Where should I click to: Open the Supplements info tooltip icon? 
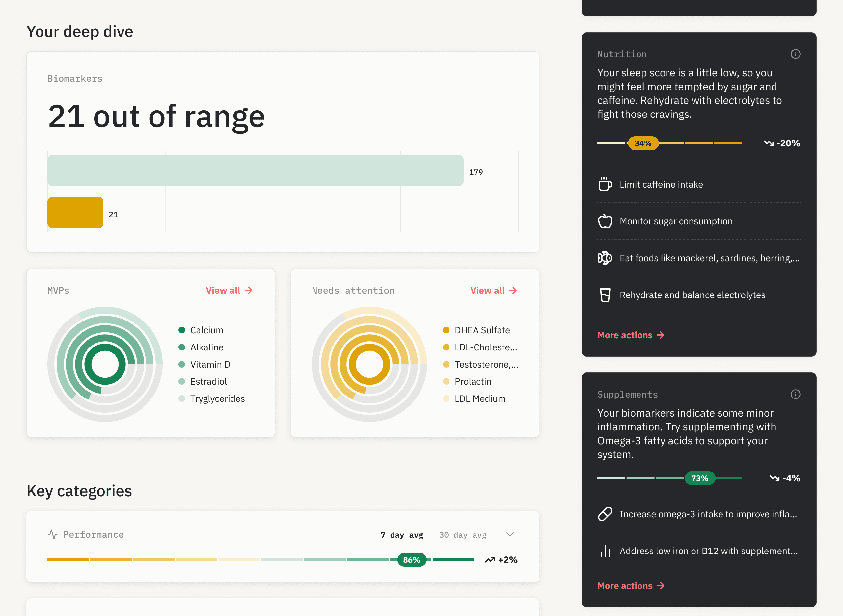795,394
